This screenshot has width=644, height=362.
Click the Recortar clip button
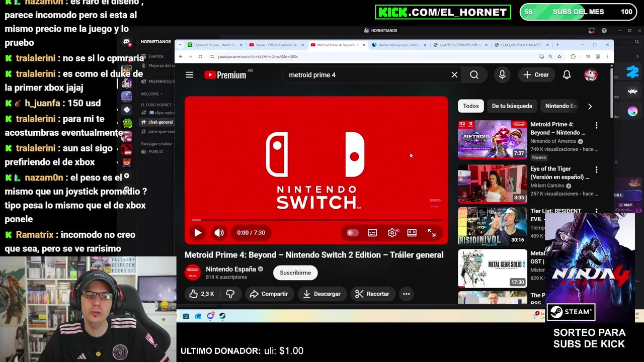(x=372, y=294)
